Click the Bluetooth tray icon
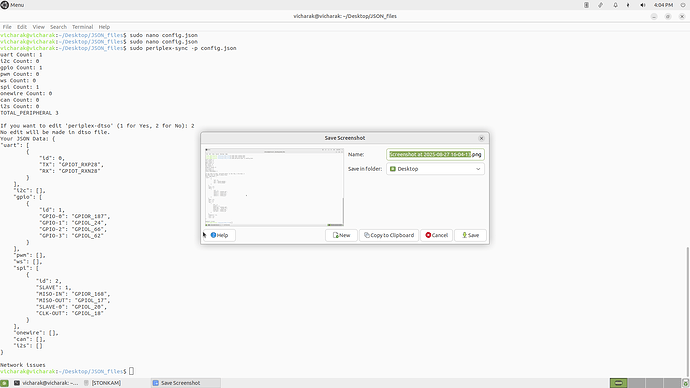The height and width of the screenshot is (388, 690). point(628,5)
